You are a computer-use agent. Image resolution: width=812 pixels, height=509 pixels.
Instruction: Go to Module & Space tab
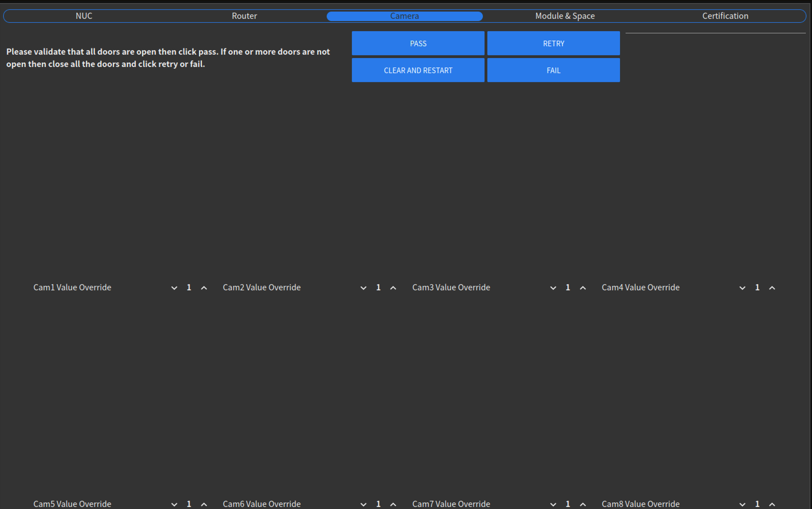coord(565,16)
